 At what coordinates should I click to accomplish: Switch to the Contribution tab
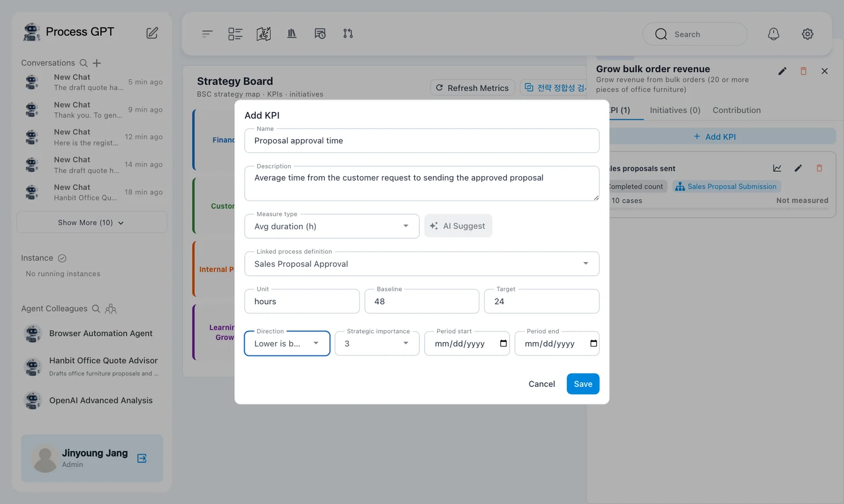736,110
